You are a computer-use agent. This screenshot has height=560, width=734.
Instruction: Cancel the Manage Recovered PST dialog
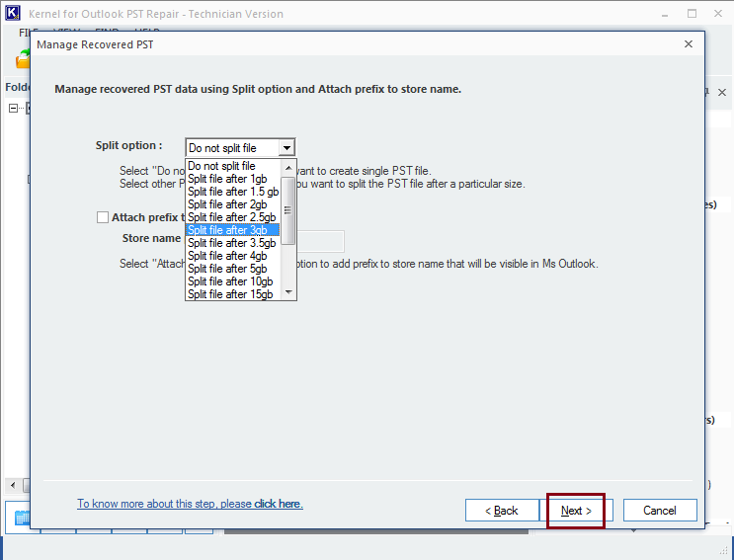click(x=660, y=511)
